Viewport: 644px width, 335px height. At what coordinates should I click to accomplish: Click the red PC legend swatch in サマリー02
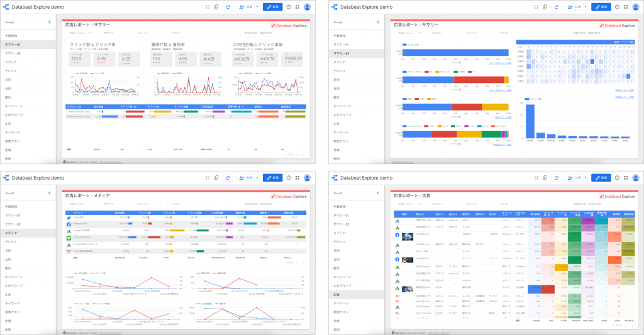coord(426,72)
